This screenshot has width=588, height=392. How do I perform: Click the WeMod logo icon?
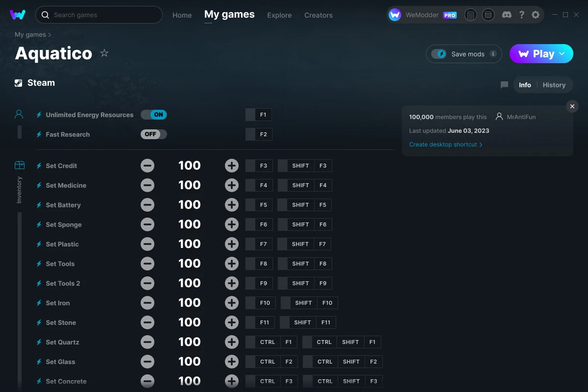click(x=18, y=15)
